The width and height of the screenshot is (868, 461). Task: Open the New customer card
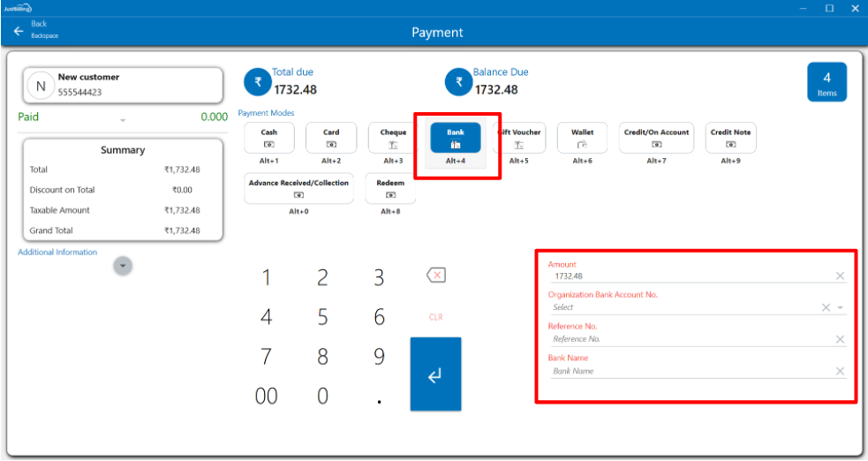(123, 85)
